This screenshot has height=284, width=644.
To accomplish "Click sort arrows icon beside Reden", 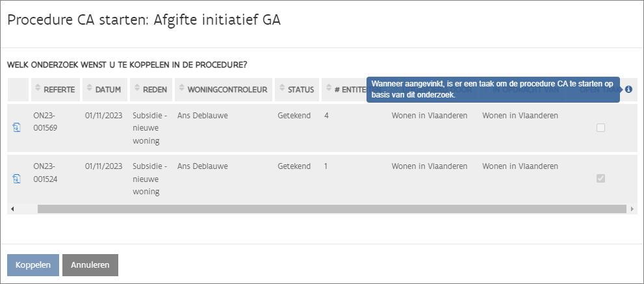I will [136, 90].
